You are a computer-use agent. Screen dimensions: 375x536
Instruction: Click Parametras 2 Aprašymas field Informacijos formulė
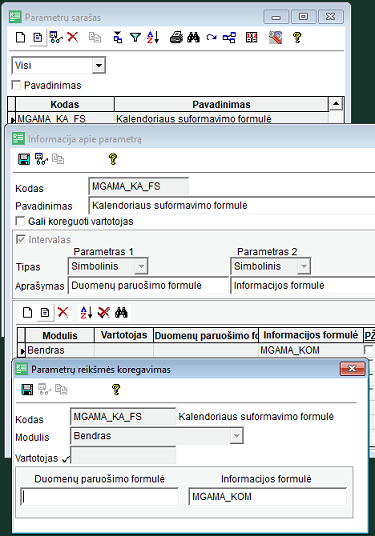coord(303,285)
